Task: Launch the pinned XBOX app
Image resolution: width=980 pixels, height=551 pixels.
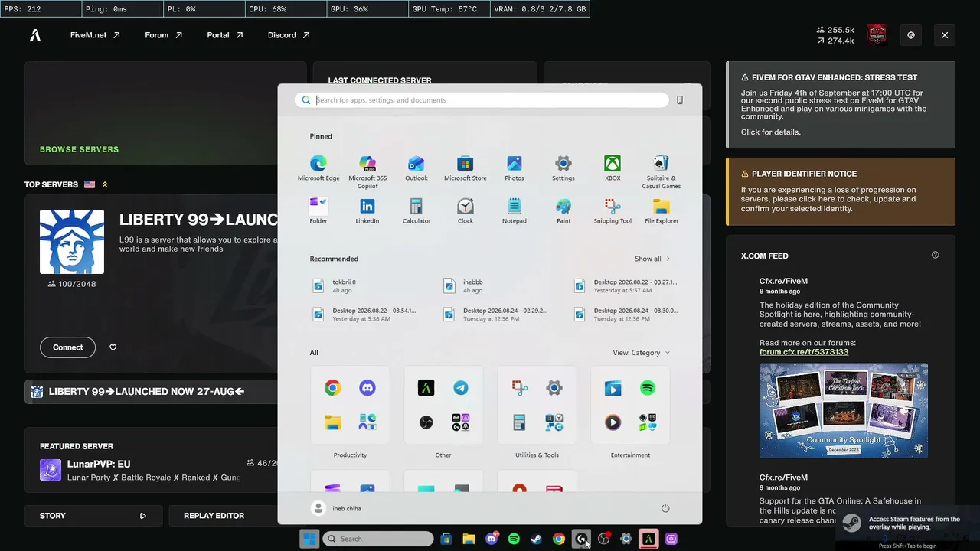Action: [612, 168]
